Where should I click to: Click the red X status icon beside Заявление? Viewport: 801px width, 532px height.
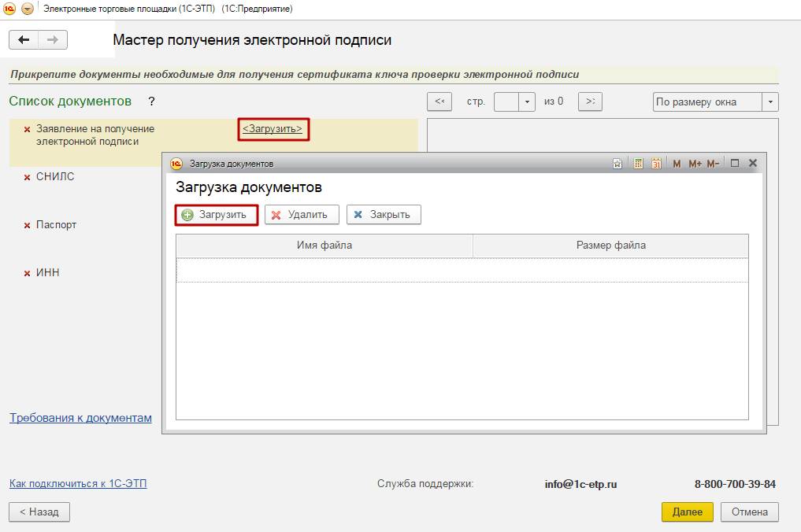pyautogui.click(x=27, y=129)
